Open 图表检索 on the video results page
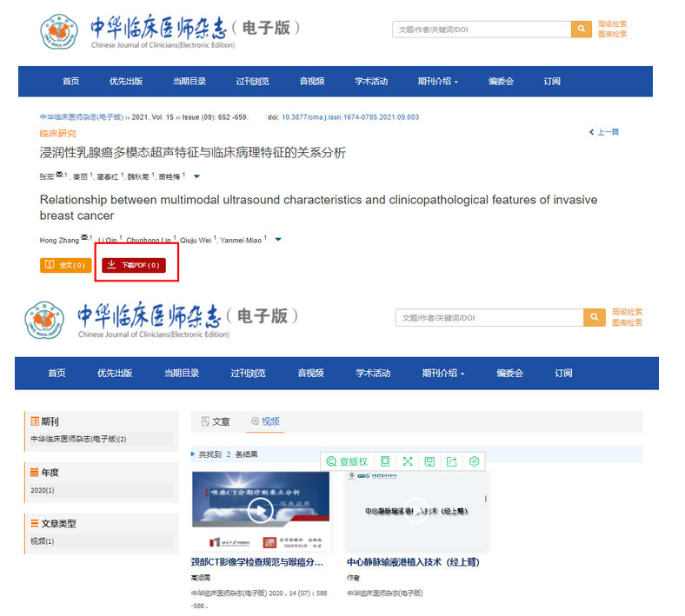The image size is (685, 616). tap(627, 322)
